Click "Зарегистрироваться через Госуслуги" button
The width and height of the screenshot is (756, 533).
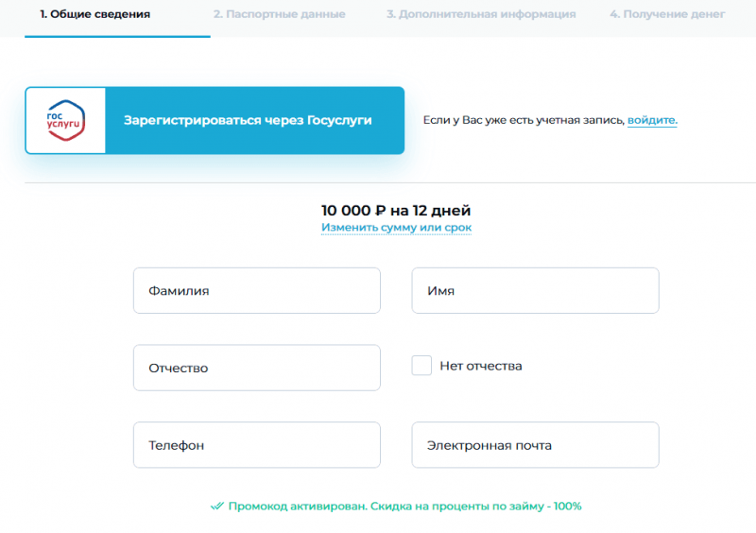click(215, 121)
